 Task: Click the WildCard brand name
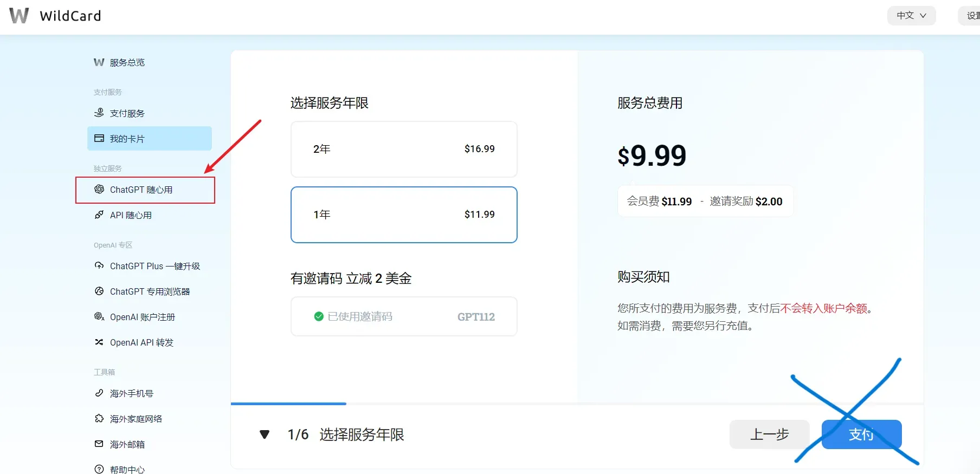tap(70, 16)
